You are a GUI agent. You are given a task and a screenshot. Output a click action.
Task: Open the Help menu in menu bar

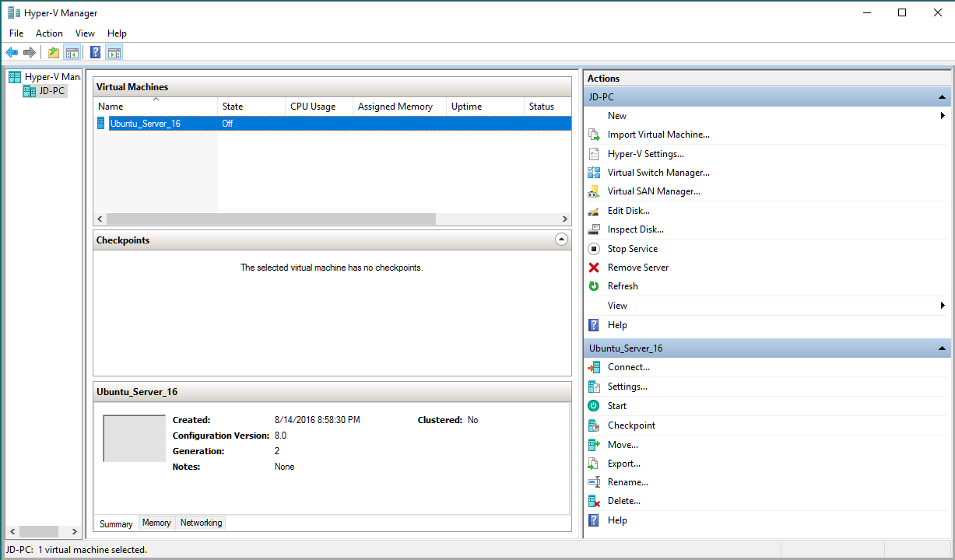coord(117,33)
